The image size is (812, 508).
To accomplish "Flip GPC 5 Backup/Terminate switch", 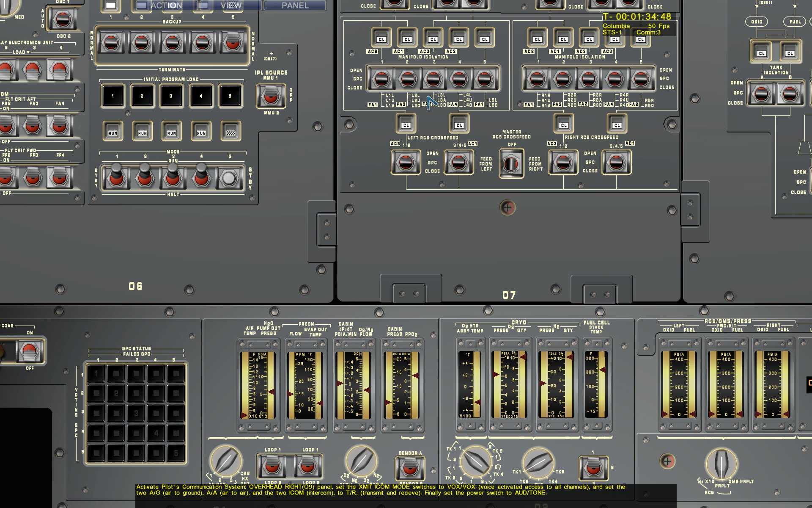I will pos(232,43).
